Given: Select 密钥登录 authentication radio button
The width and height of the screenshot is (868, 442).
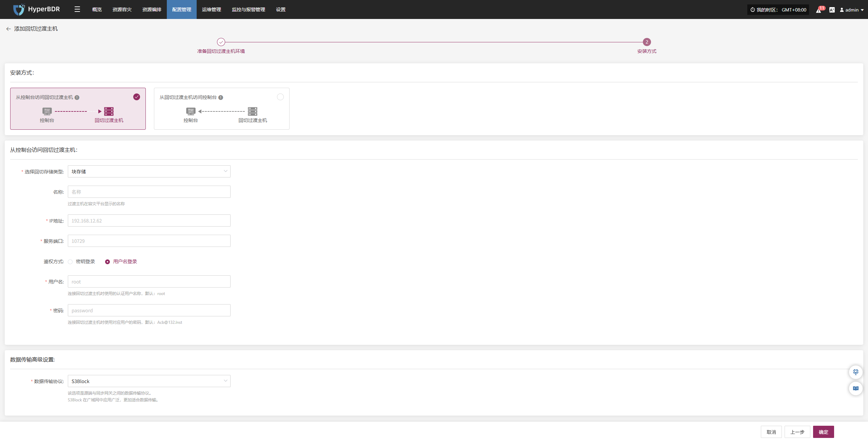Looking at the screenshot, I should [70, 262].
